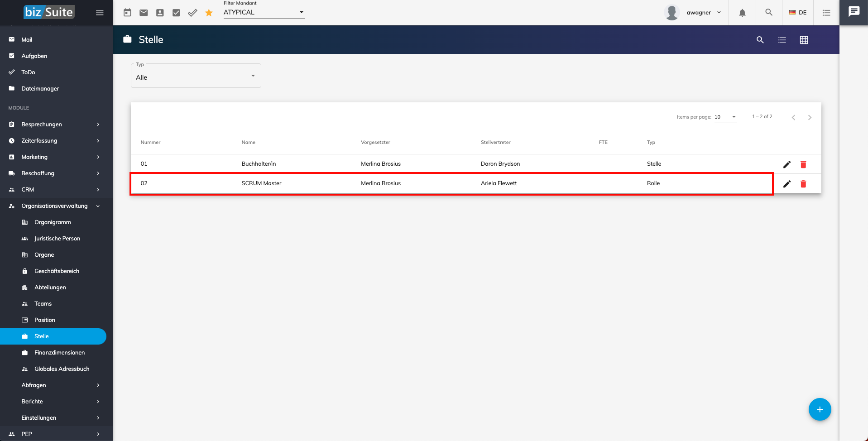Expand Besprechungen module
Image resolution: width=868 pixels, height=441 pixels.
56,125
